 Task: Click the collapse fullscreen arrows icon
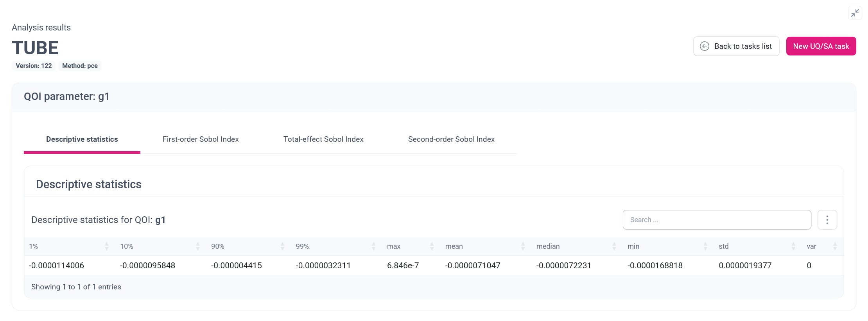[855, 13]
